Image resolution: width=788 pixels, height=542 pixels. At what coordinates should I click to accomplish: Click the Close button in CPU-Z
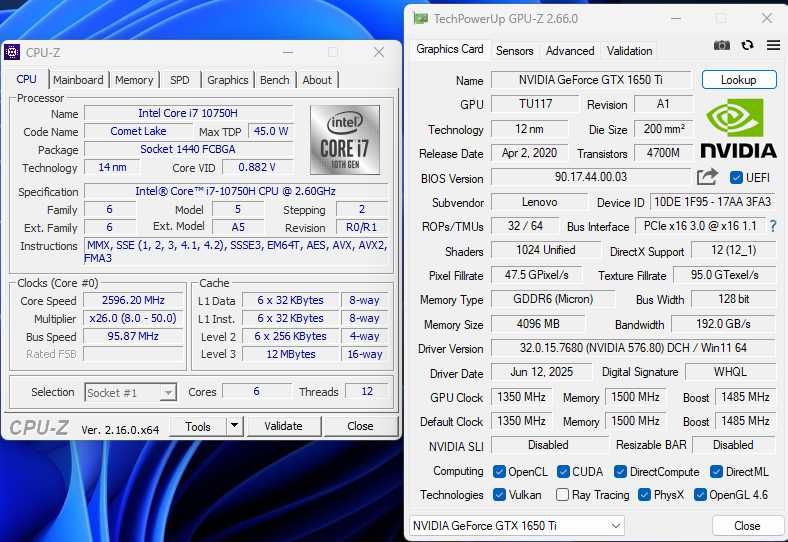coord(360,426)
